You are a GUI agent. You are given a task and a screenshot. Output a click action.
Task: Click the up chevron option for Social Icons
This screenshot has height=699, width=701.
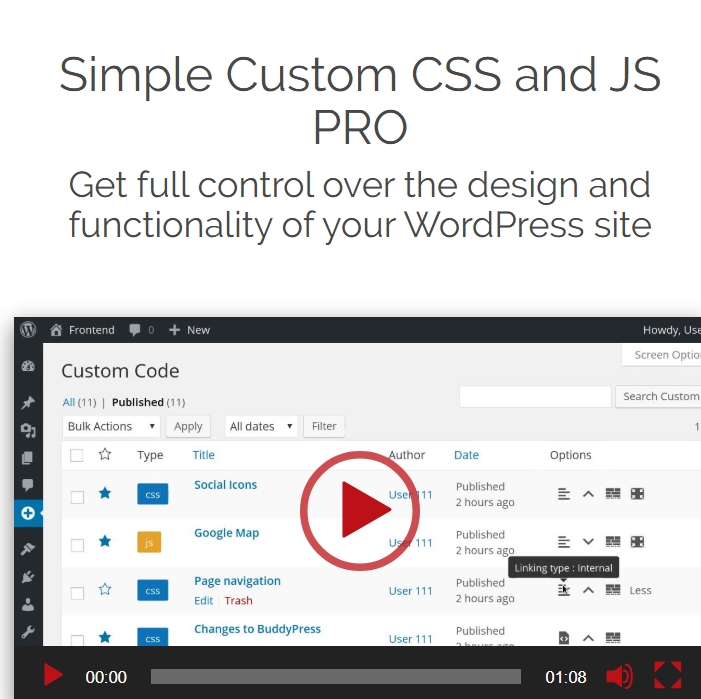(588, 494)
